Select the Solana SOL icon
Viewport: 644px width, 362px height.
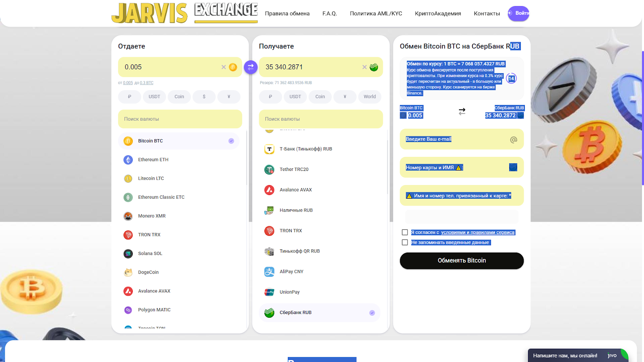(128, 254)
